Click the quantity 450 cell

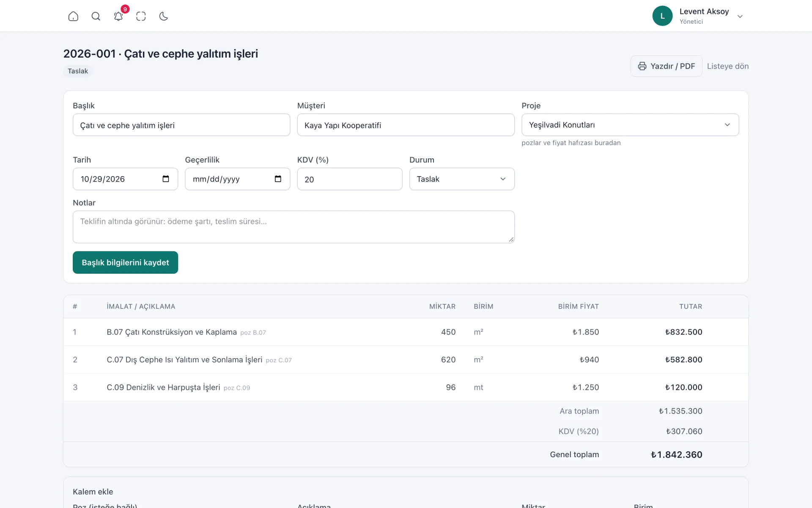pyautogui.click(x=448, y=332)
